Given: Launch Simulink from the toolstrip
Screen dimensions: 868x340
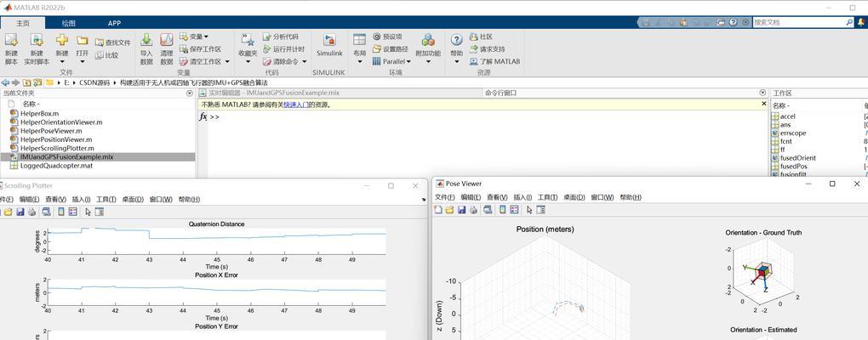Looking at the screenshot, I should pos(329,46).
